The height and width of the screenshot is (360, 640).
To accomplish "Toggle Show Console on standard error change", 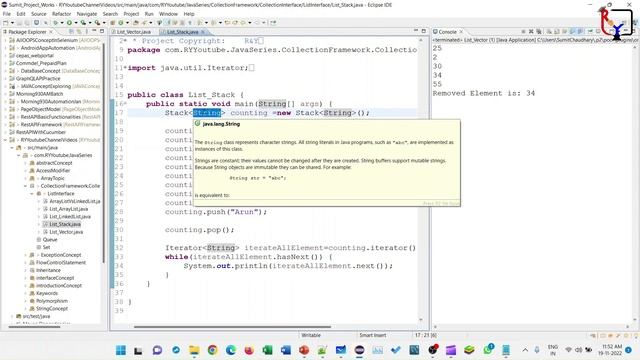I will 580,31.
